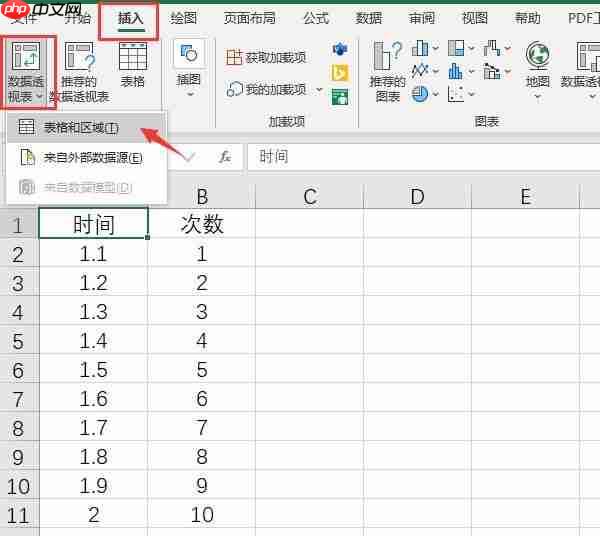Expand statistic chart dropdown arrow
Screen dimensions: 600x536
[x=471, y=71]
